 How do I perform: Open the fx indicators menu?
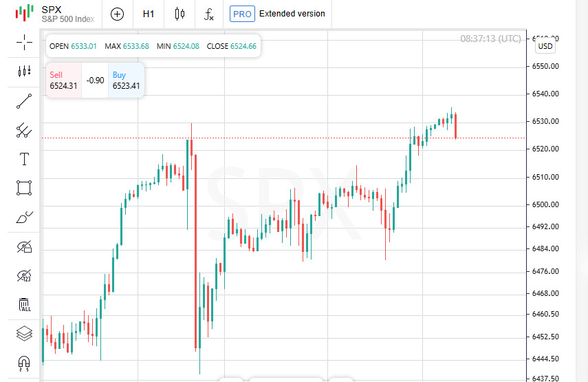click(x=208, y=14)
